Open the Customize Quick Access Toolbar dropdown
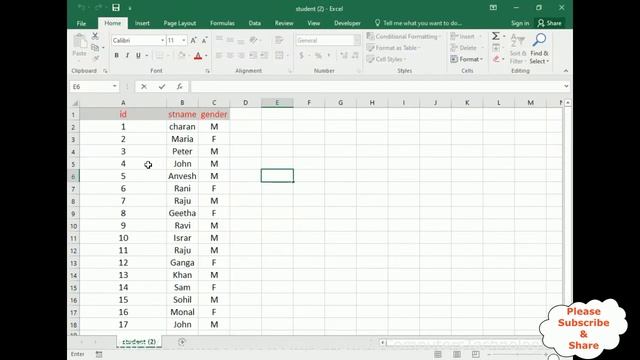Screen dimensions: 640x360 point(130,8)
